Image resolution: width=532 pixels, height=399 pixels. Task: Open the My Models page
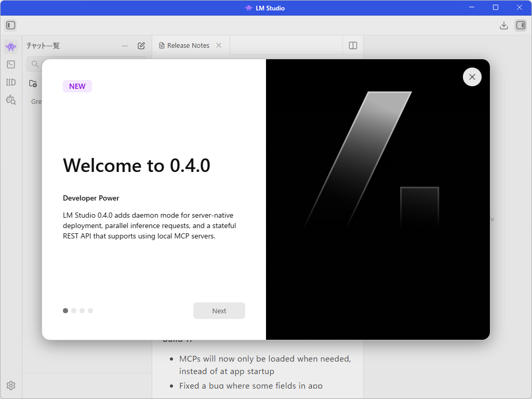(11, 82)
